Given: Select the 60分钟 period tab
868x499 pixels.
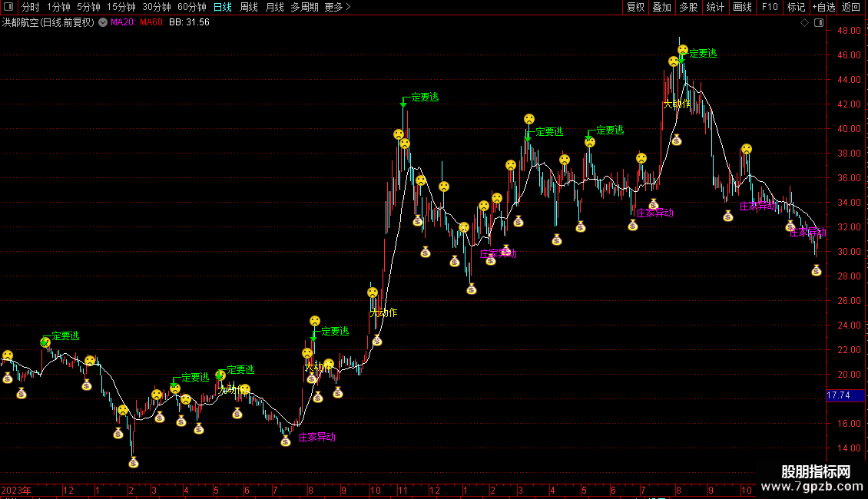Looking at the screenshot, I should click(192, 7).
